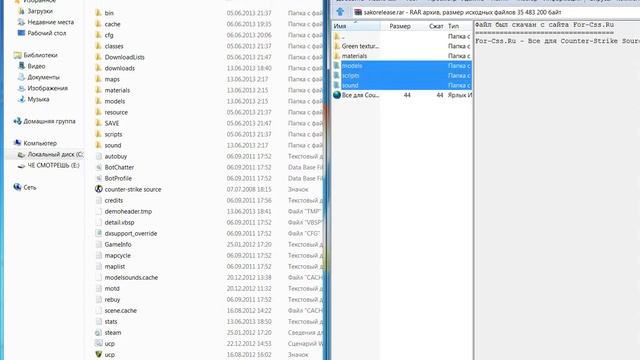Select the dxsupport_override file
640x360 pixels.
[131, 233]
